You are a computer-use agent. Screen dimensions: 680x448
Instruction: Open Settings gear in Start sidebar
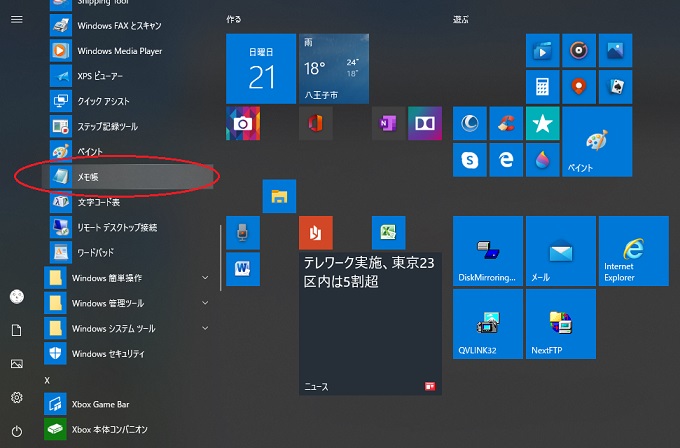17,397
